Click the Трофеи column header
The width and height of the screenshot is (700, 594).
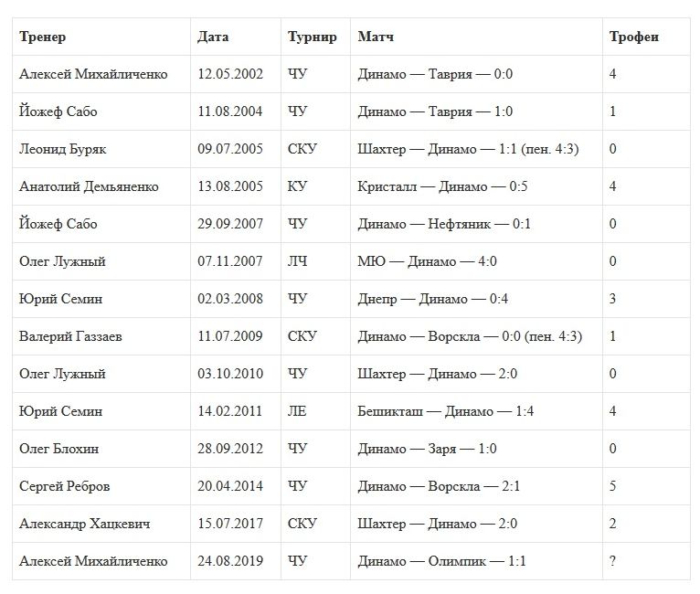[634, 37]
